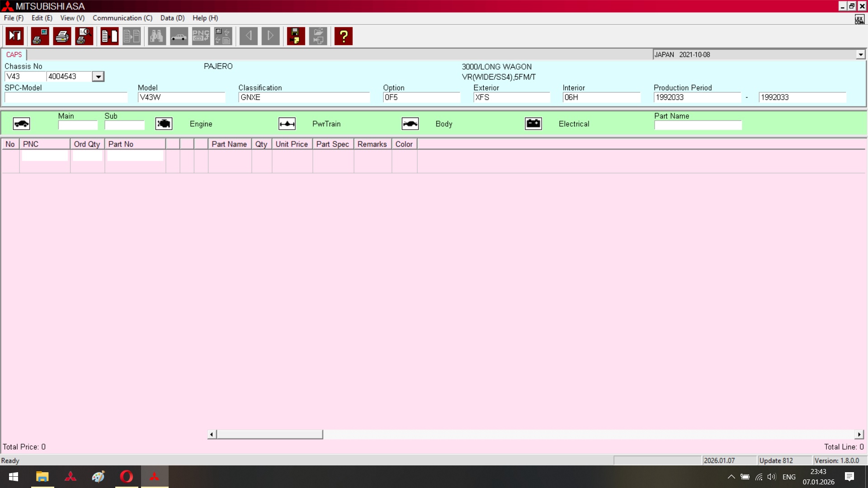Click the PNC column header
Screen dimensions: 868x488
[44, 144]
